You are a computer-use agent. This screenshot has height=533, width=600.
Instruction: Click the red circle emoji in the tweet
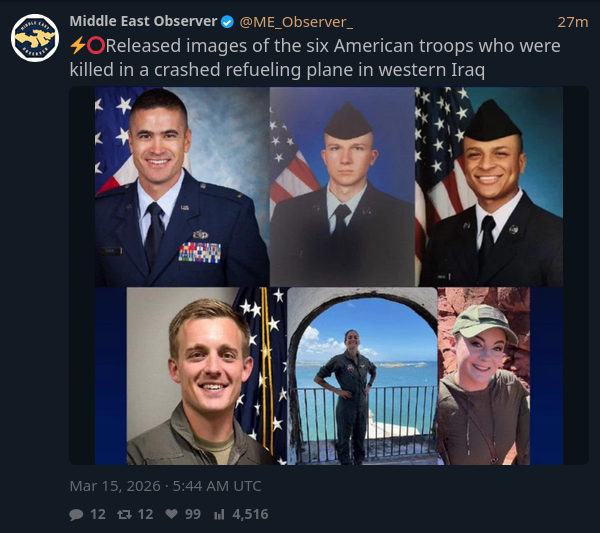click(x=96, y=46)
